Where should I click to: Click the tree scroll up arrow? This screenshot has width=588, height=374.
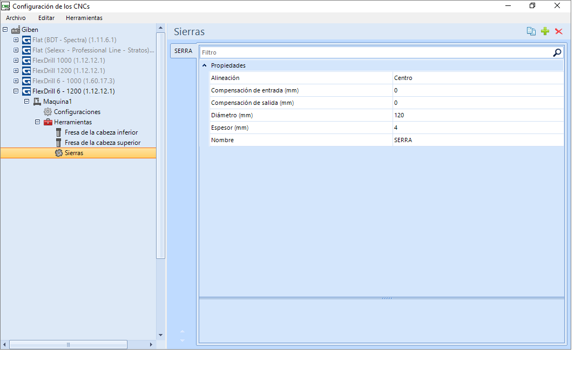tap(160, 28)
